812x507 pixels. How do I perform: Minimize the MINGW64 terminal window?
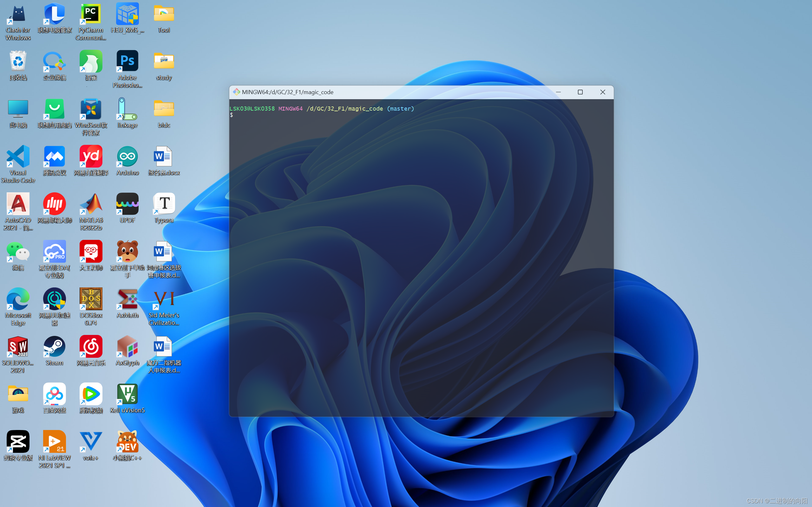coord(558,92)
